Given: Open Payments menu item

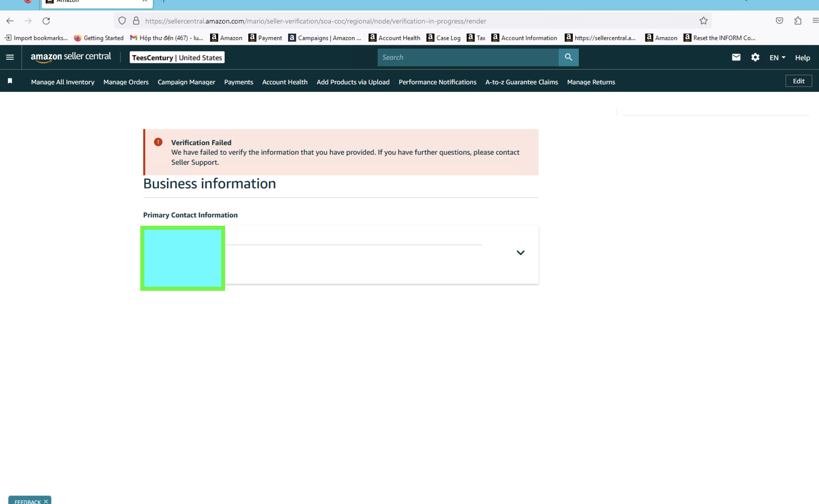Looking at the screenshot, I should point(239,82).
